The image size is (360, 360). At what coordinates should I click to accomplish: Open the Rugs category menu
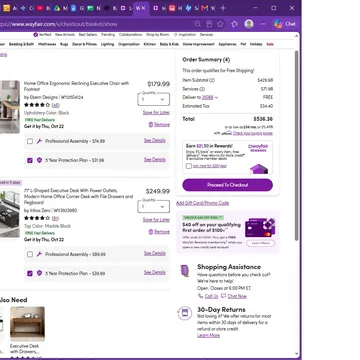click(x=64, y=44)
